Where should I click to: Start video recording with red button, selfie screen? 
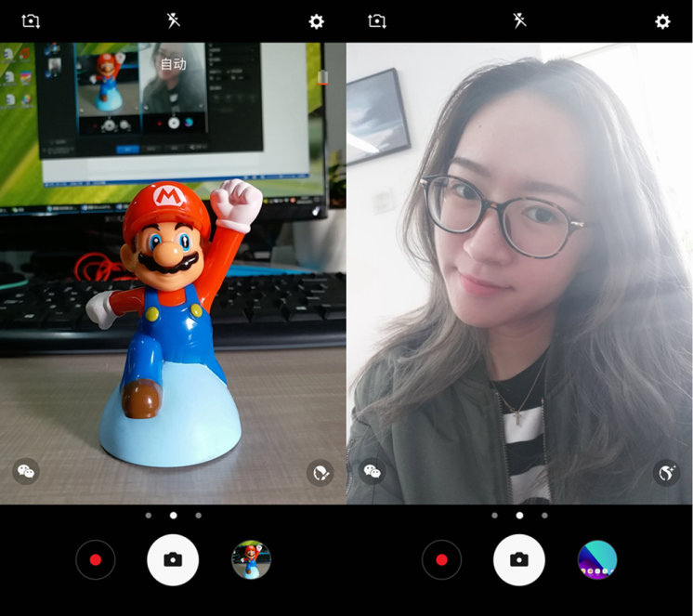441,560
